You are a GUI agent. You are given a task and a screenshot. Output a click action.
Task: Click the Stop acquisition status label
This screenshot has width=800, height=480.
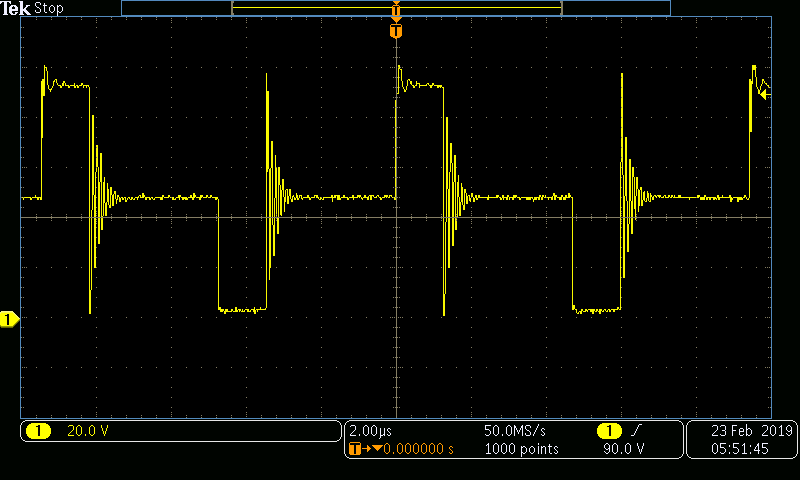pos(48,8)
